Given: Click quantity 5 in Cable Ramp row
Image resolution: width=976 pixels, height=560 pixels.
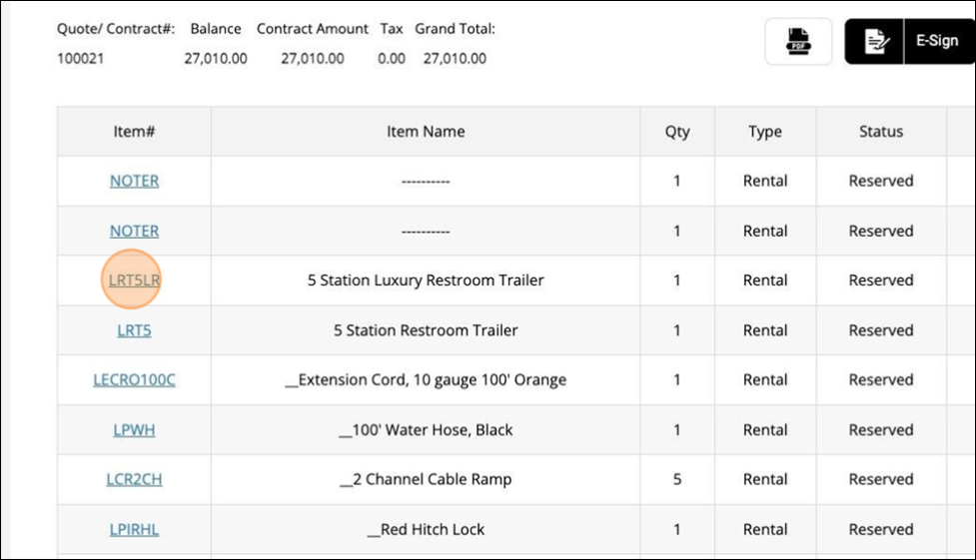Looking at the screenshot, I should tap(677, 480).
